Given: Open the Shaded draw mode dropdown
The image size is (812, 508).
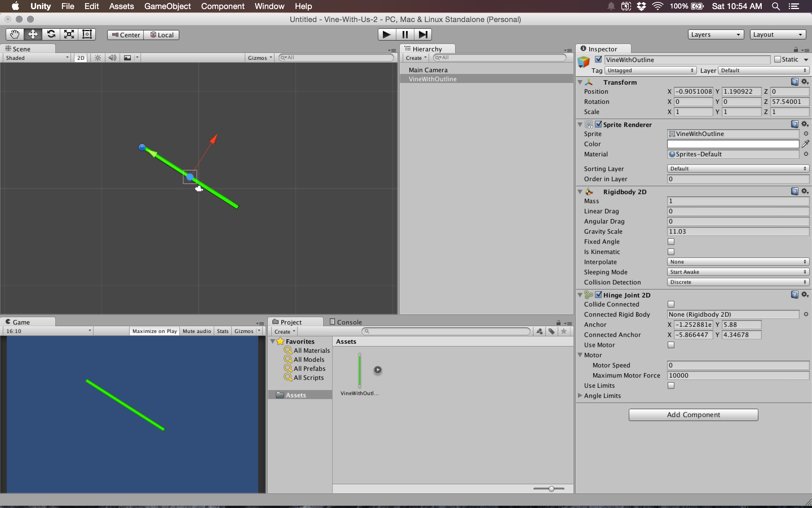Looking at the screenshot, I should click(37, 58).
